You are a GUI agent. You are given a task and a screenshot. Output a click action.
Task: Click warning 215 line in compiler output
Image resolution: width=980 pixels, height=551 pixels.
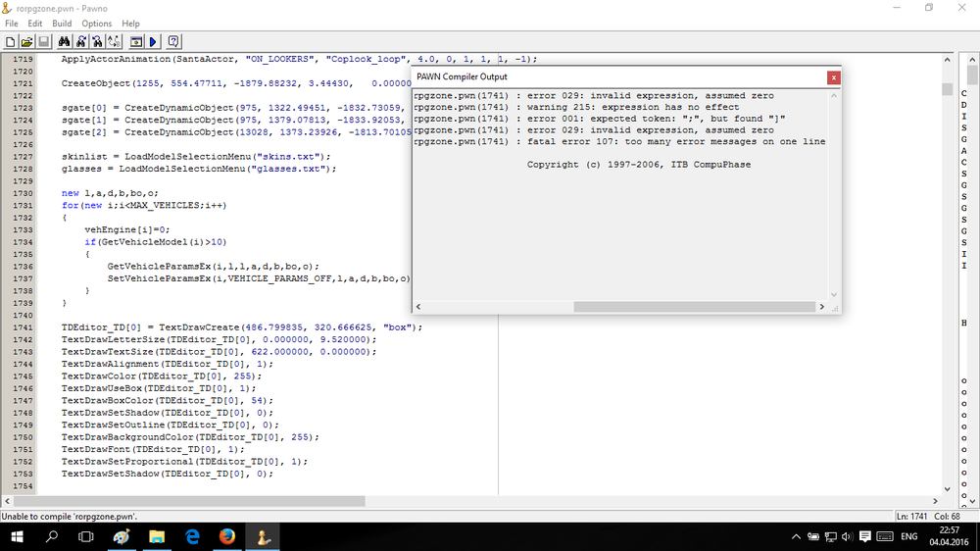click(576, 107)
